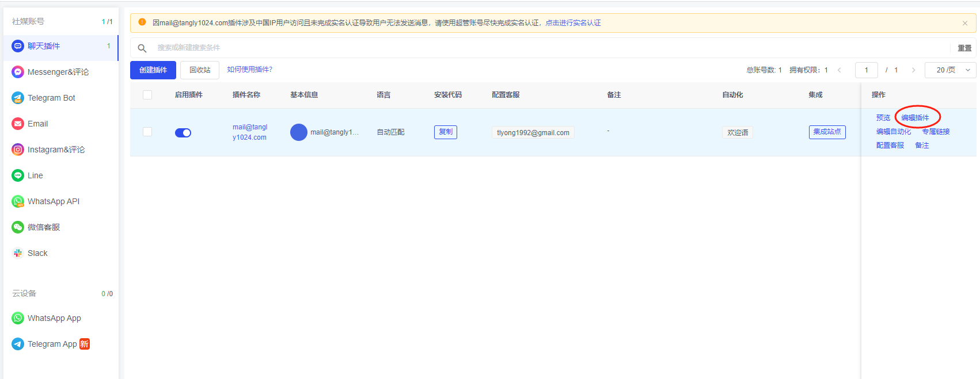Click the 配置客服 action link
The width and height of the screenshot is (980, 379).
890,146
